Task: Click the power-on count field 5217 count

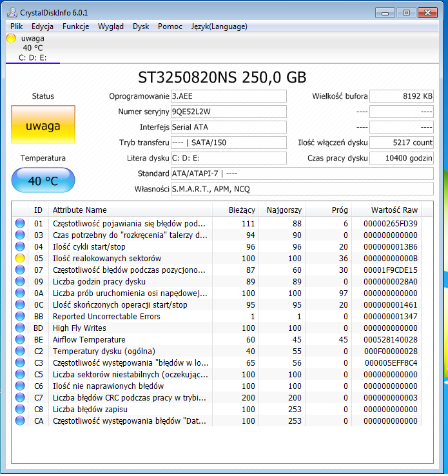Action: [402, 143]
